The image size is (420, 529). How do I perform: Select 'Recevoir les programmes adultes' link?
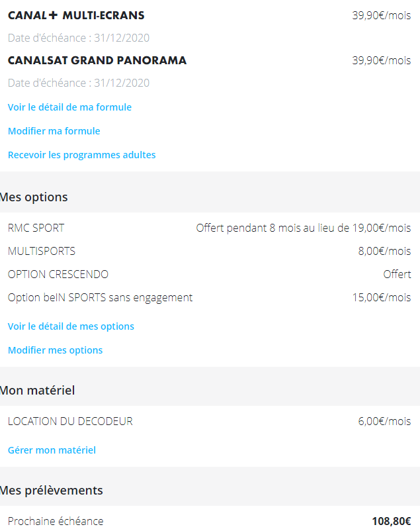coord(82,155)
